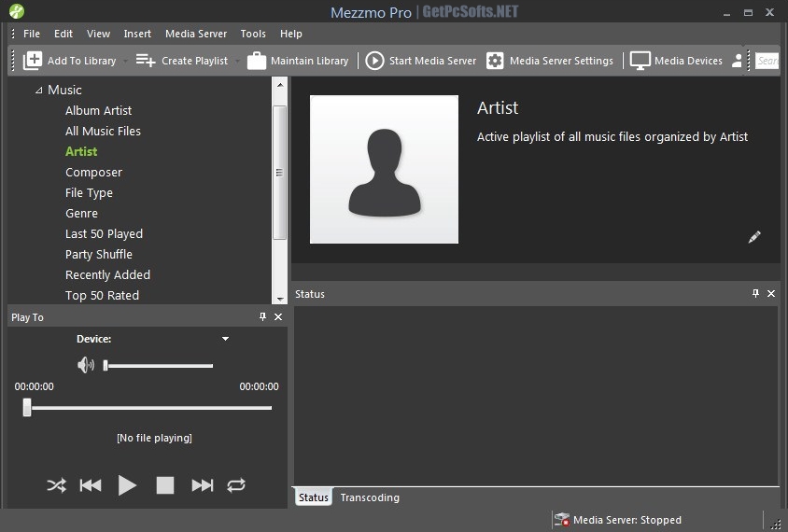
Task: Select Genre in the tree
Action: click(x=81, y=214)
